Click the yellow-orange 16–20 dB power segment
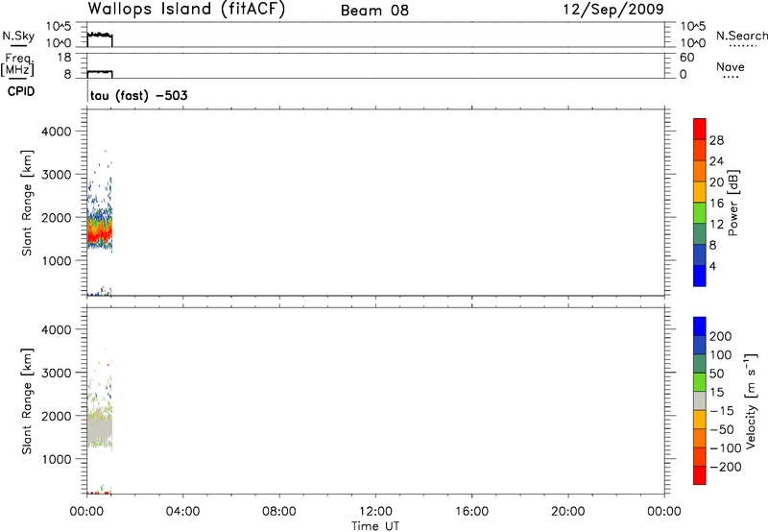Viewport: 768px width, 532px height. 700,191
